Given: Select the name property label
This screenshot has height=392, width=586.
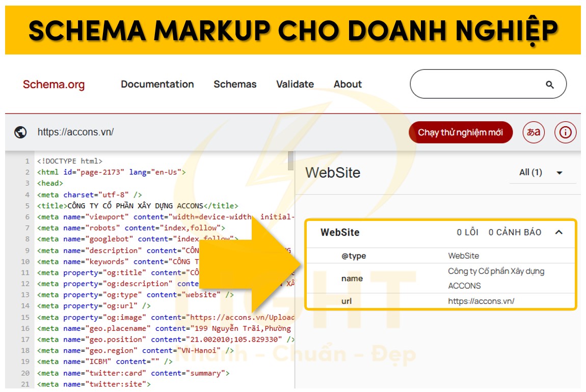Looking at the screenshot, I should (352, 278).
